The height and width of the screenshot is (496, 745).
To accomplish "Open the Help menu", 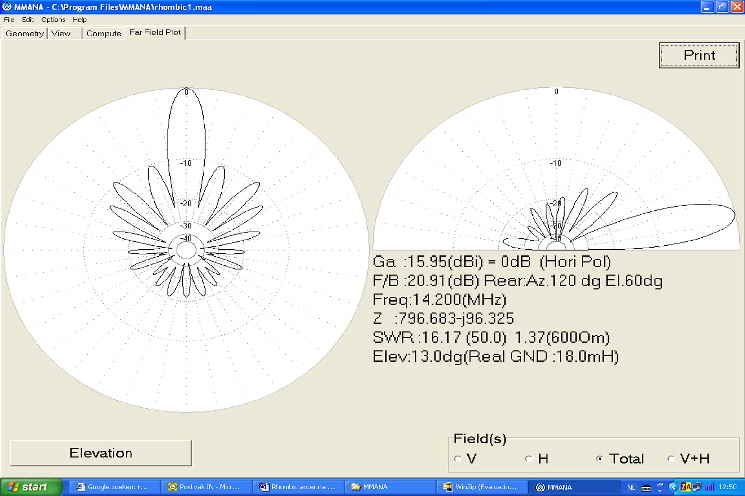I will coord(80,20).
